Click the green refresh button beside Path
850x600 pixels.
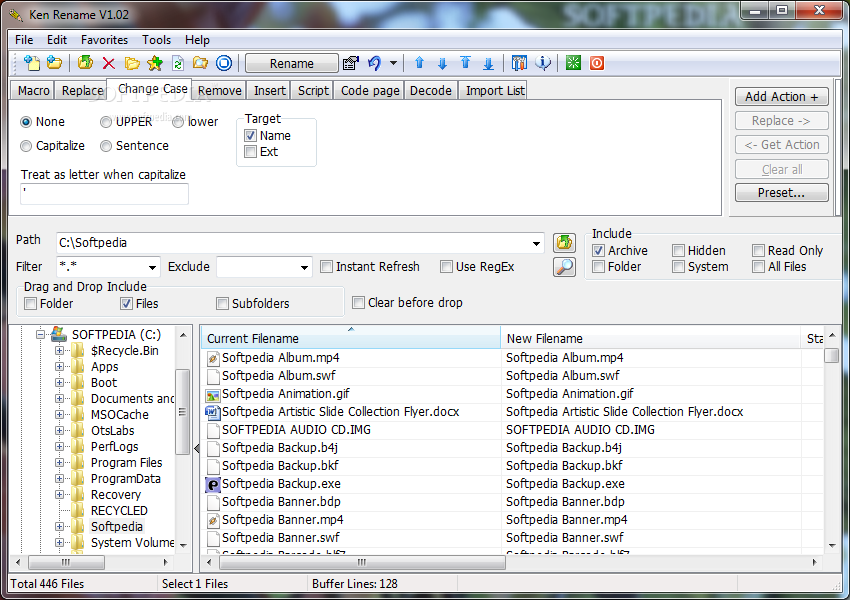pos(564,242)
